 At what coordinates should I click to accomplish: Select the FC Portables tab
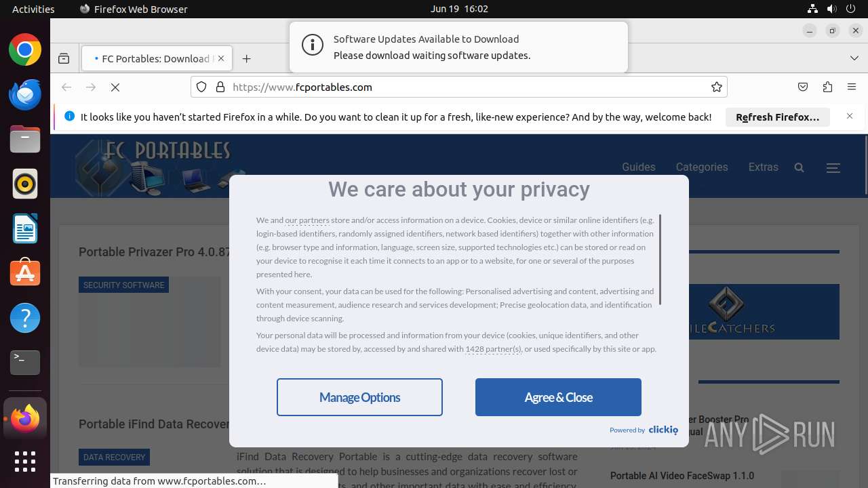pos(155,59)
